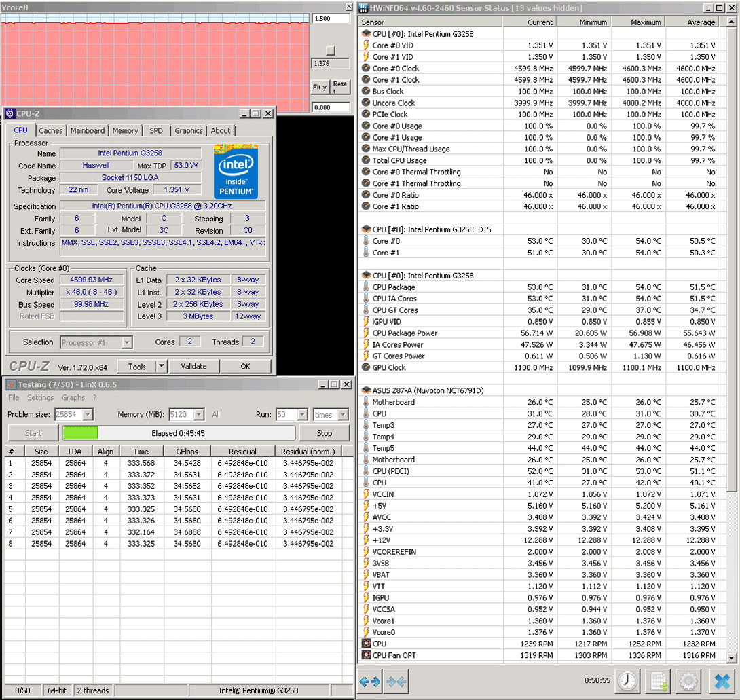Open Settings menu in LinX
740x700 pixels.
[40, 397]
